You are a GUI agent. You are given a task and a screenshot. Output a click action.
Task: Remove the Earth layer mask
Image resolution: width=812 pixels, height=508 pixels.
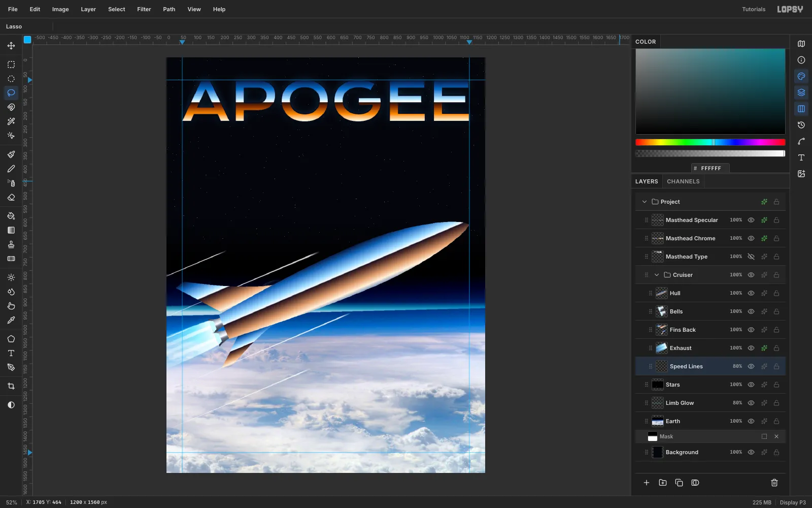click(776, 436)
